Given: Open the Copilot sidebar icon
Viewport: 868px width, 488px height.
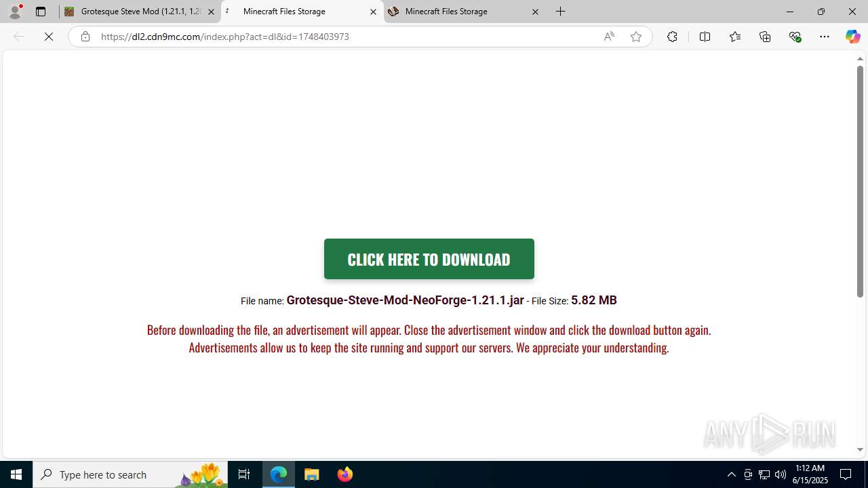Looking at the screenshot, I should click(x=852, y=37).
